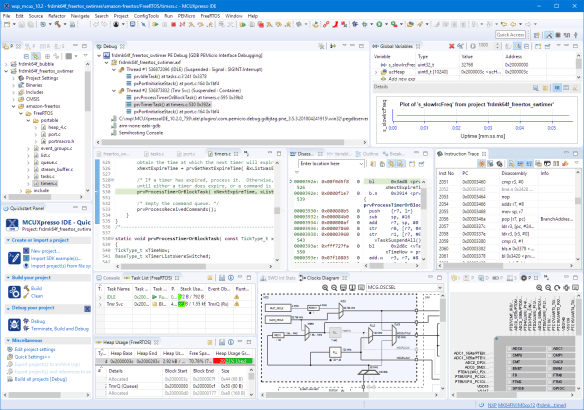This screenshot has height=410, width=584.
Task: Click the New wizard icon in main toolbar
Action: [7, 25]
